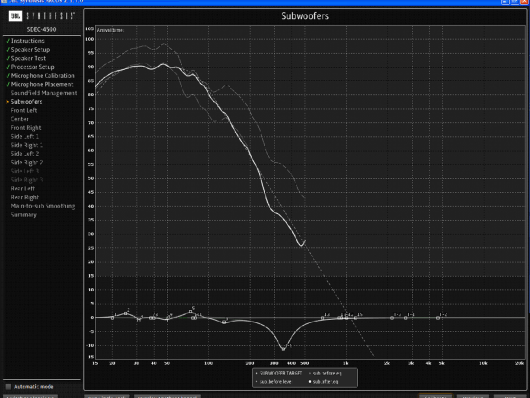Open the Center speaker page
This screenshot has width=530, height=398.
coord(20,119)
